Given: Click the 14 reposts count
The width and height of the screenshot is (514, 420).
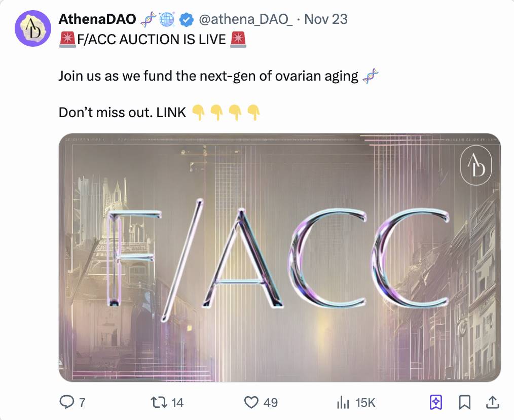Looking at the screenshot, I should [177, 403].
